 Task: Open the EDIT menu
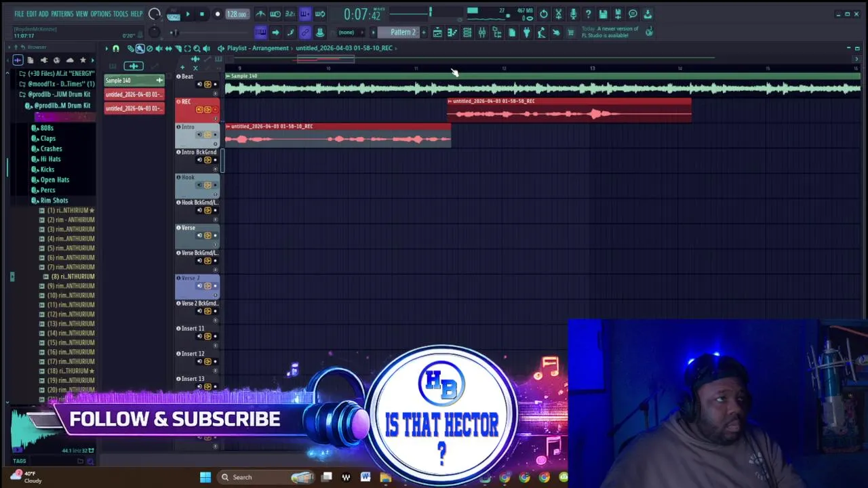31,14
